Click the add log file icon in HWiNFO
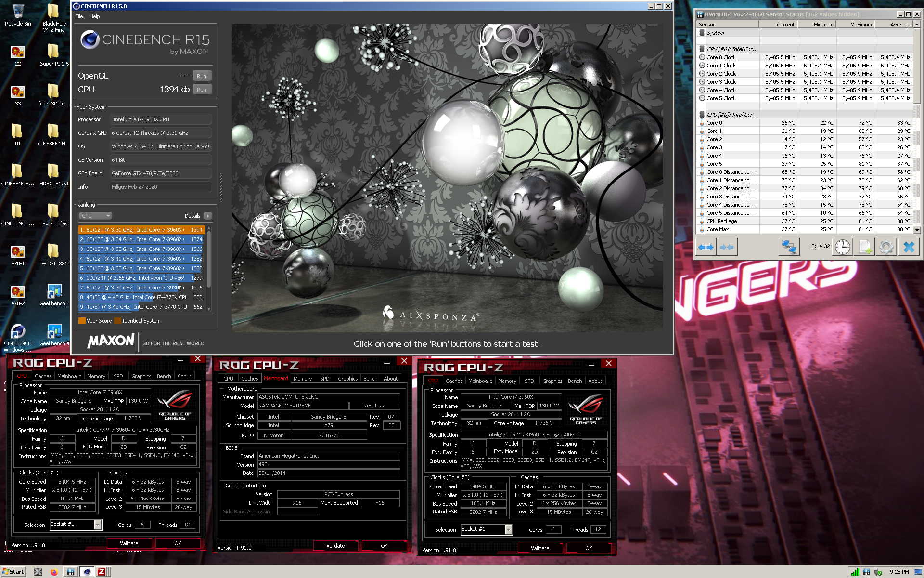This screenshot has height=578, width=924. click(865, 247)
